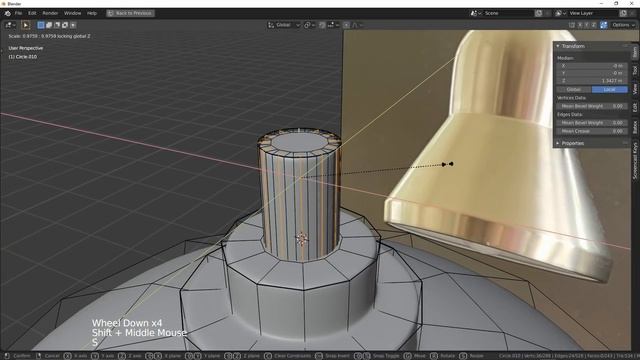
Task: Click the Median Z value field
Action: click(x=592, y=81)
